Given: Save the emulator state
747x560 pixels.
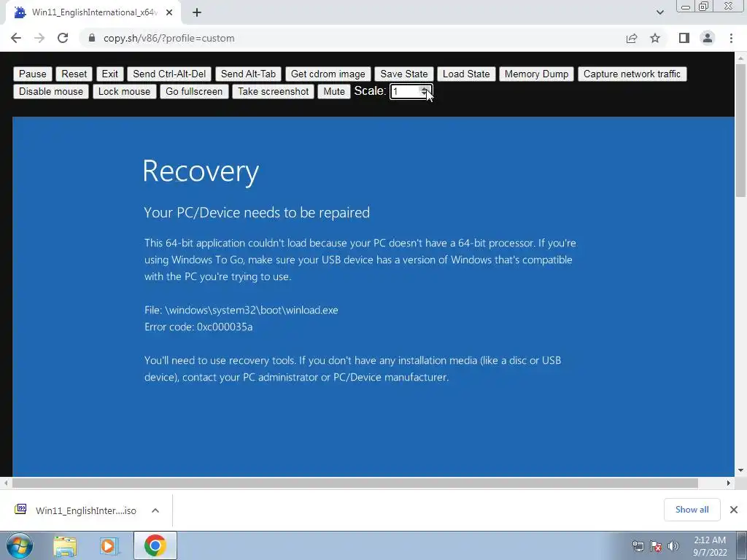Looking at the screenshot, I should [404, 74].
